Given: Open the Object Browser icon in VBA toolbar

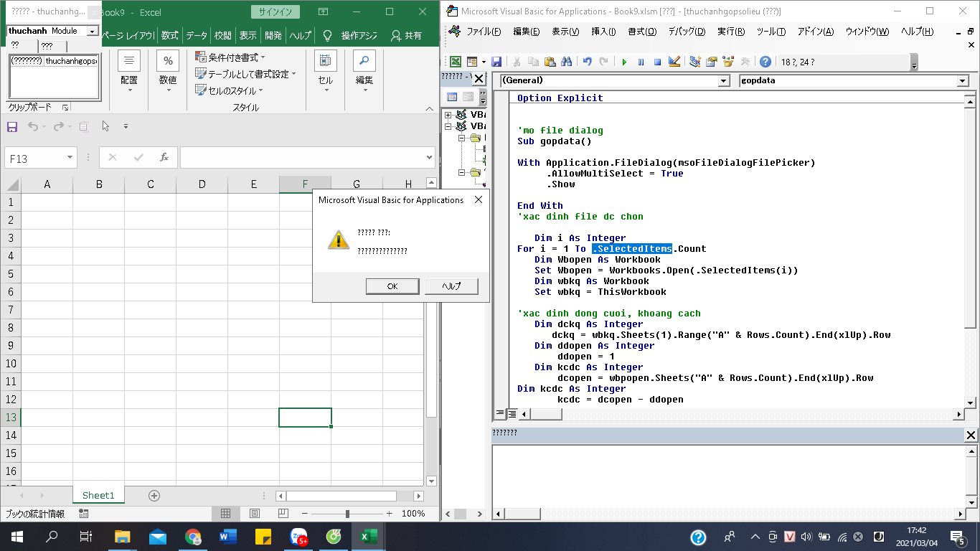Looking at the screenshot, I should click(x=728, y=62).
